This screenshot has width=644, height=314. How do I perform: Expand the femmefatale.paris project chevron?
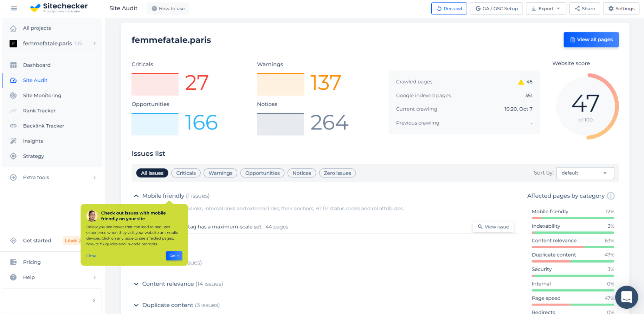pos(95,43)
